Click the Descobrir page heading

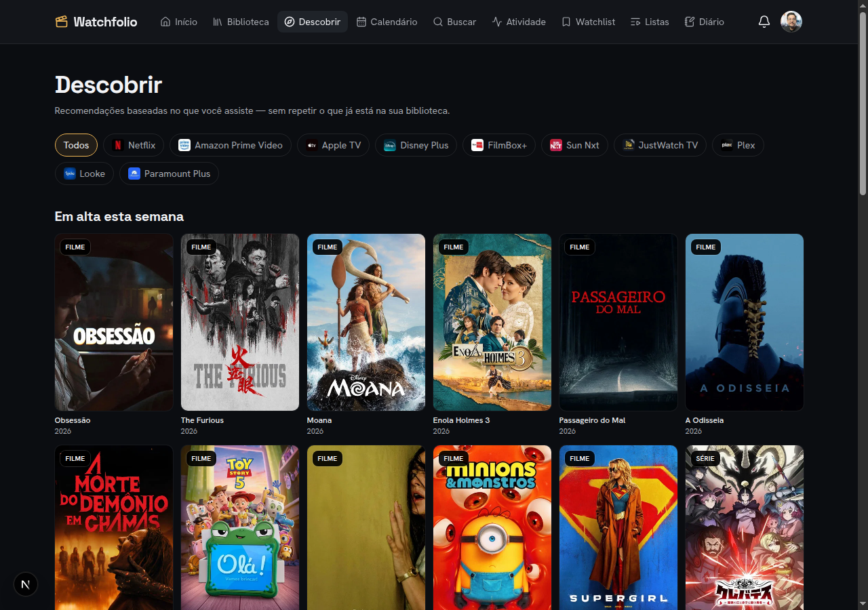pos(108,85)
